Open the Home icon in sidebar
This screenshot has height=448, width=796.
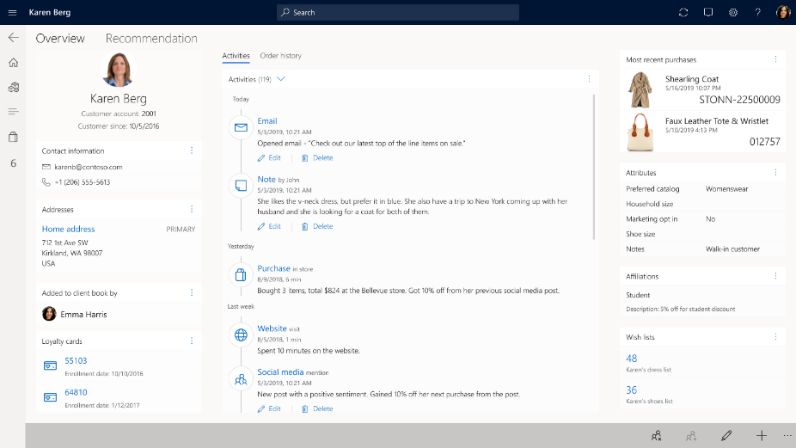click(x=13, y=62)
